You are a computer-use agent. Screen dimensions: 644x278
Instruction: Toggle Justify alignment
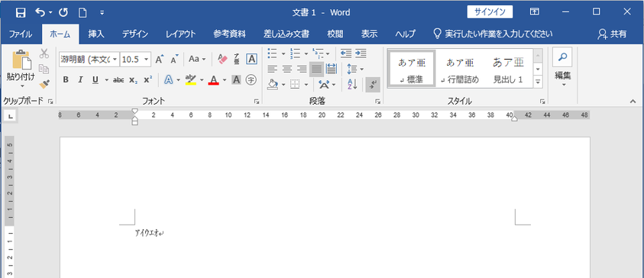(x=316, y=69)
